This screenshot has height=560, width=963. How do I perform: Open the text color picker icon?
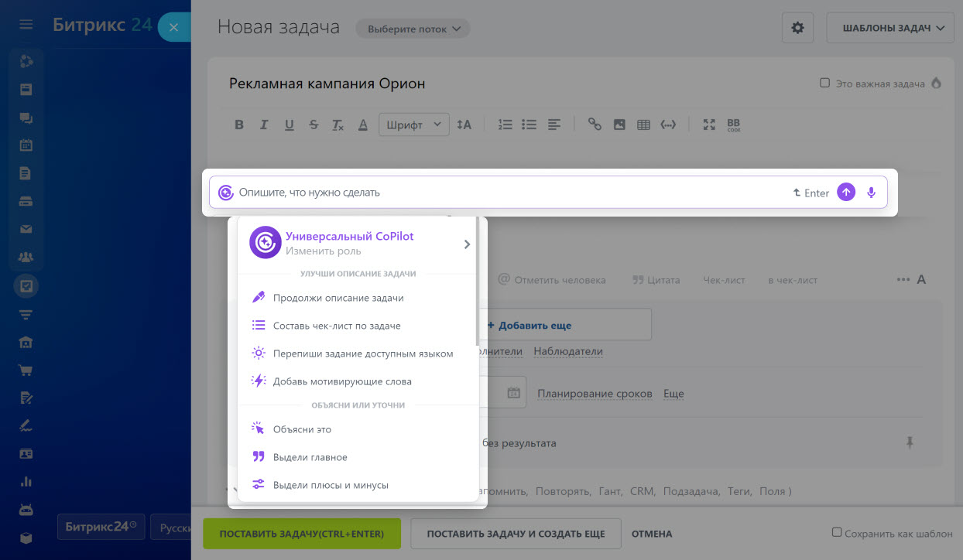tap(362, 124)
